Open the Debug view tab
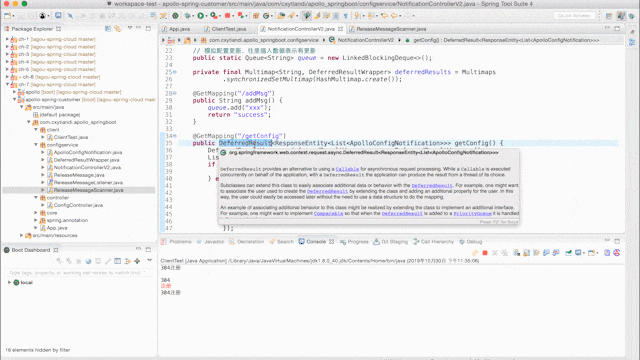640x360 pixels. 471,242
